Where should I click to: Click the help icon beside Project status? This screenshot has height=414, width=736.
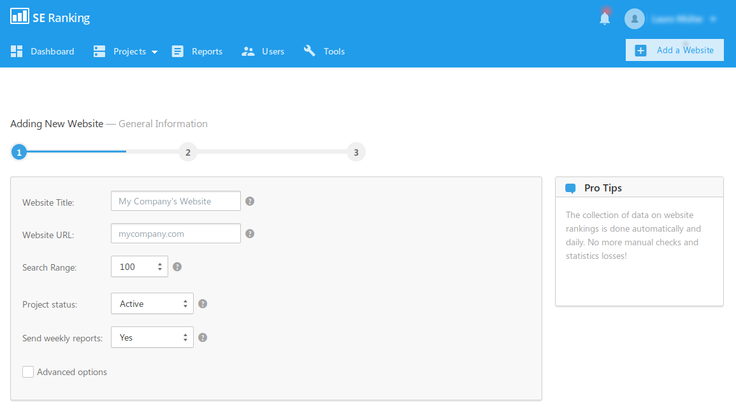point(202,304)
